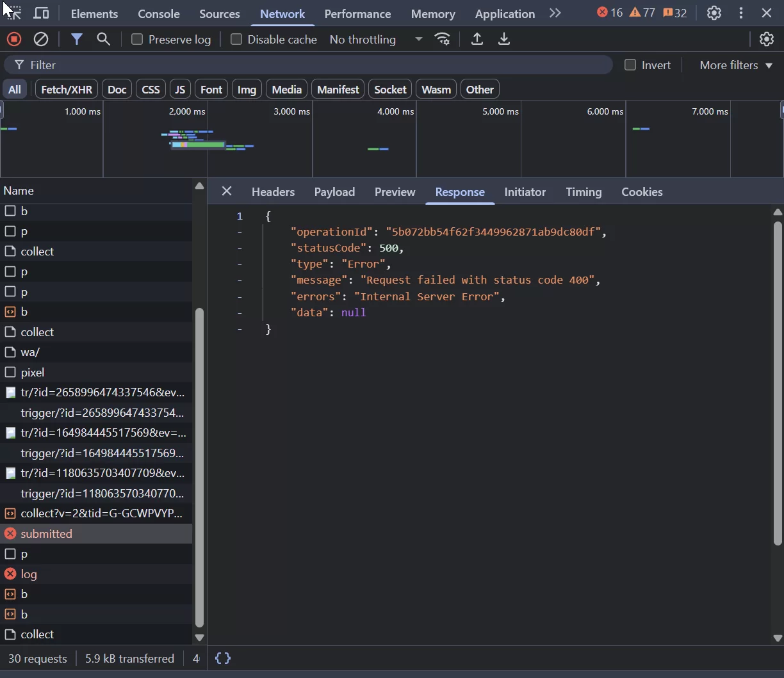
Task: Pretty print response with braces icon
Action: point(223,658)
